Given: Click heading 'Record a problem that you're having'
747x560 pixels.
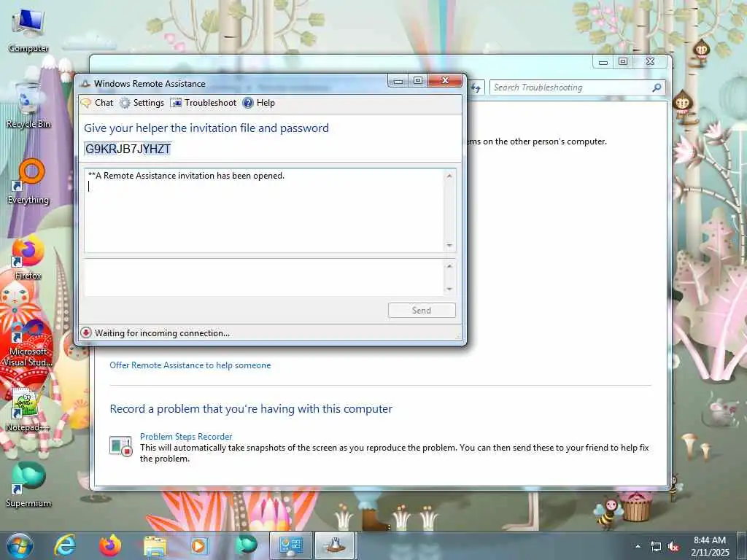Looking at the screenshot, I should [251, 409].
